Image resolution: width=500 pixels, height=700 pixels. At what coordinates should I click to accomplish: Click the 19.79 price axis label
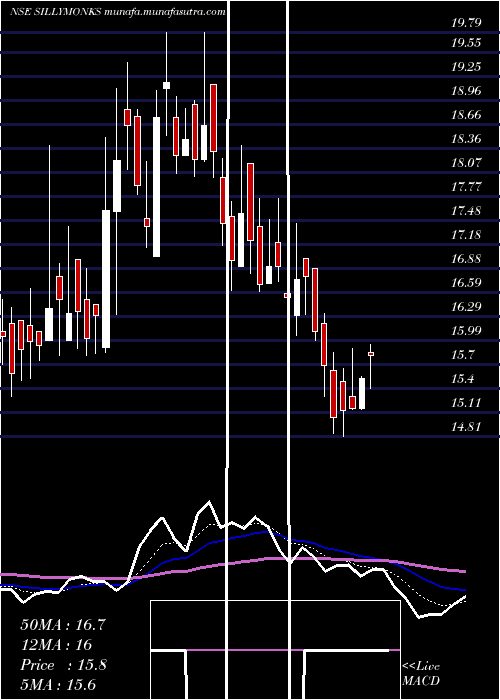pyautogui.click(x=466, y=22)
